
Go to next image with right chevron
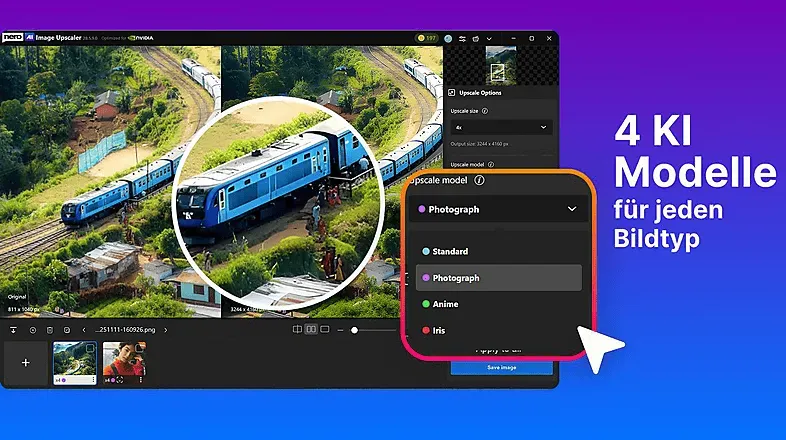(x=165, y=330)
